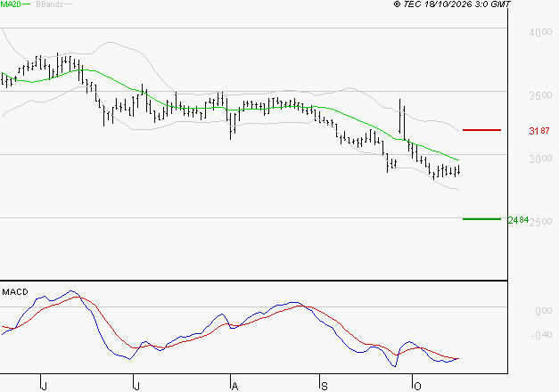Select the red resistance level line
This screenshot has height=392, width=559.
[481, 130]
